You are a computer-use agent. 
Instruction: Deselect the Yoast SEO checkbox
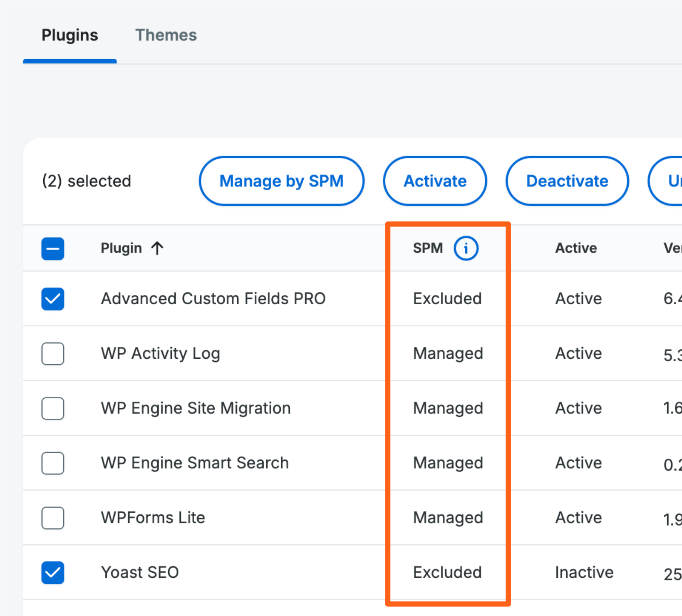[53, 572]
